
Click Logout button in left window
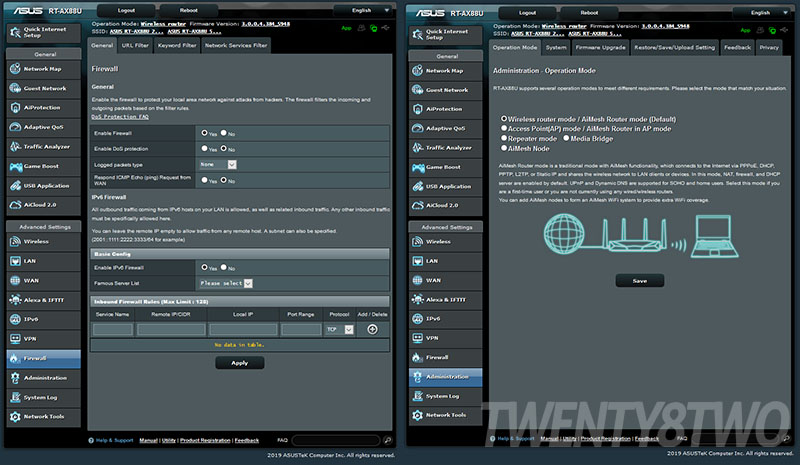coord(126,10)
